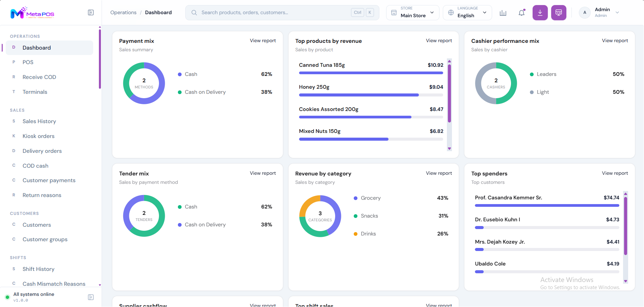644x307 pixels.
Task: Collapse the sidebar with the top panel icon
Action: coord(91,12)
